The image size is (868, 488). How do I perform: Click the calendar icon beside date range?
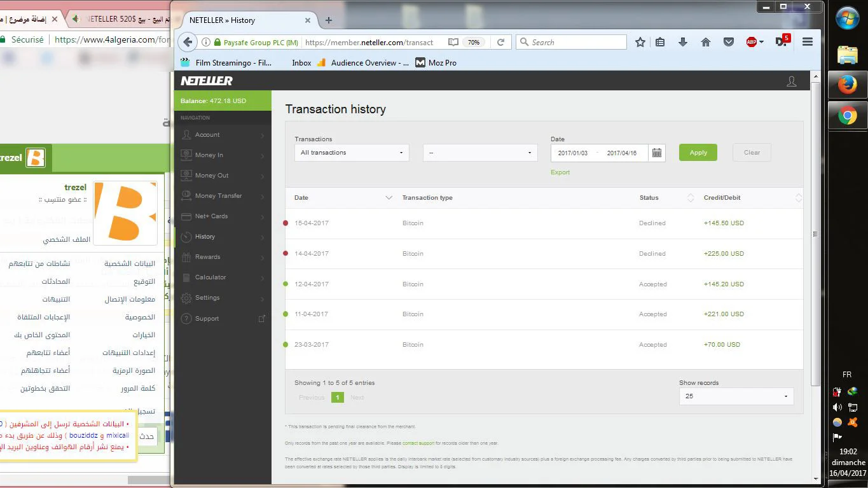pyautogui.click(x=657, y=153)
